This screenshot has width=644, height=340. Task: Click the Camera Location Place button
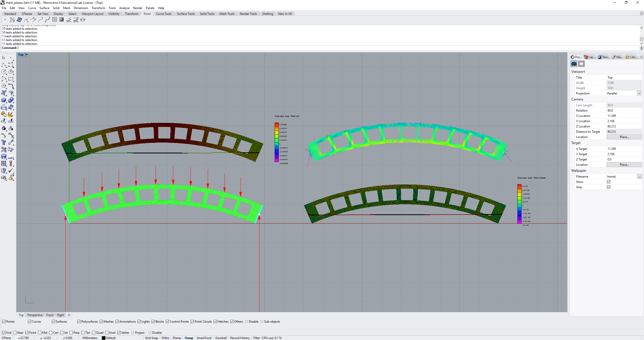(624, 137)
